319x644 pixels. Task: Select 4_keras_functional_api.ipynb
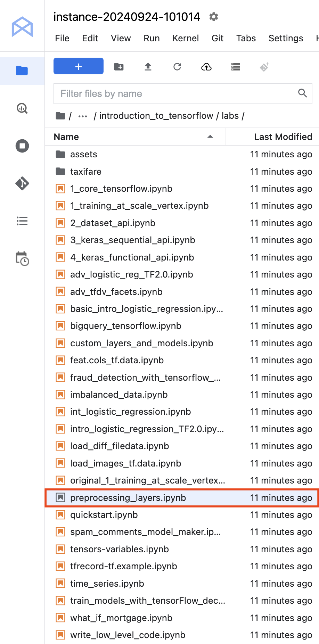182,257
